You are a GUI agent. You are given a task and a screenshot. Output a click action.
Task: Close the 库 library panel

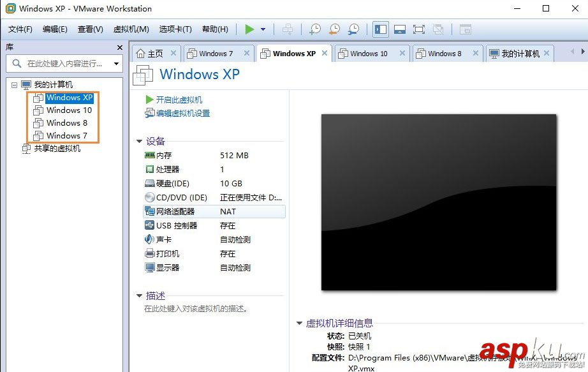(120, 47)
